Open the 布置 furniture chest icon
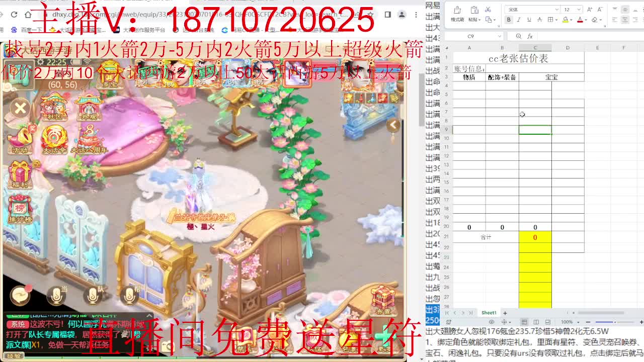 point(383,301)
